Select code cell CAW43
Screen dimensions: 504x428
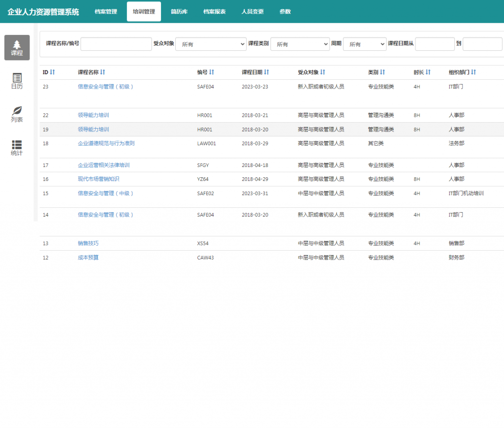[x=205, y=258]
